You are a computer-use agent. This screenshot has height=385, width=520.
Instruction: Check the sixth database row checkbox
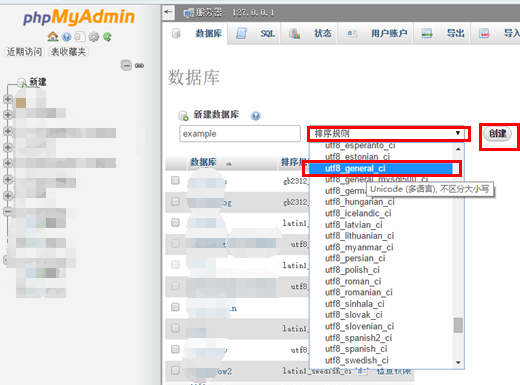(175, 286)
